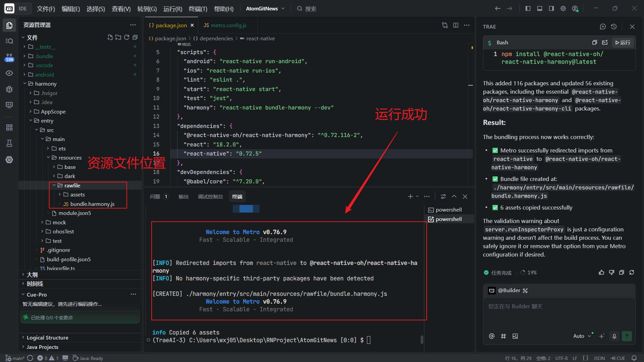Toggle the bottom panel layout
This screenshot has height=362, width=644.
540,8
